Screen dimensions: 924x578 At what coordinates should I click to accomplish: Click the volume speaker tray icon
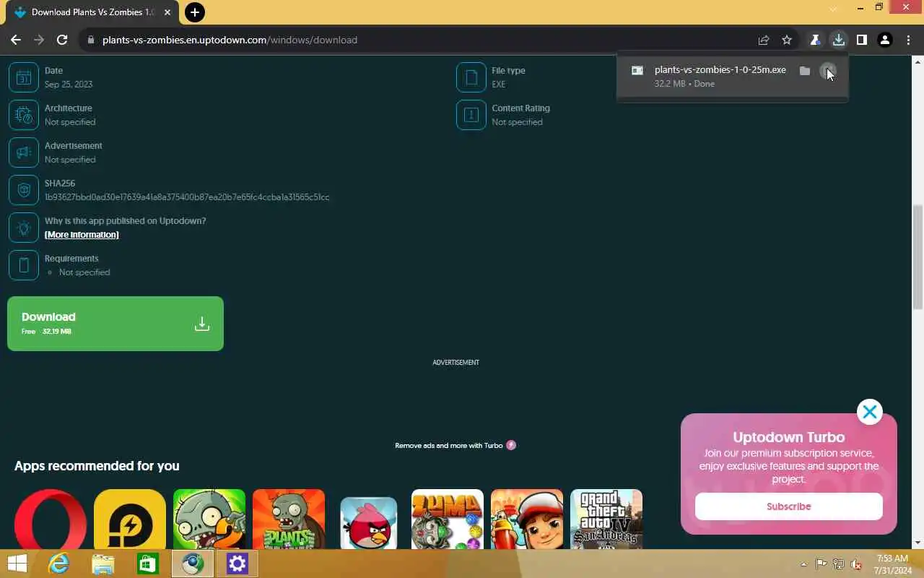(856, 564)
